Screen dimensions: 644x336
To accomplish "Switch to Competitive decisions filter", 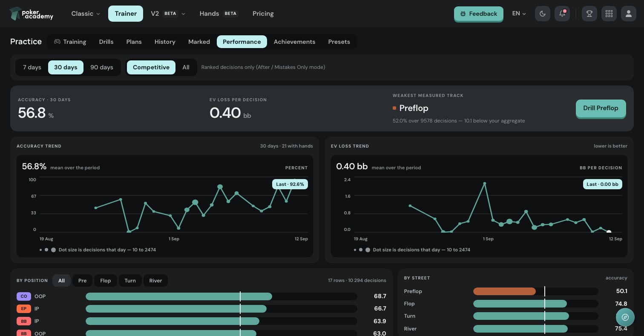I will pos(151,67).
